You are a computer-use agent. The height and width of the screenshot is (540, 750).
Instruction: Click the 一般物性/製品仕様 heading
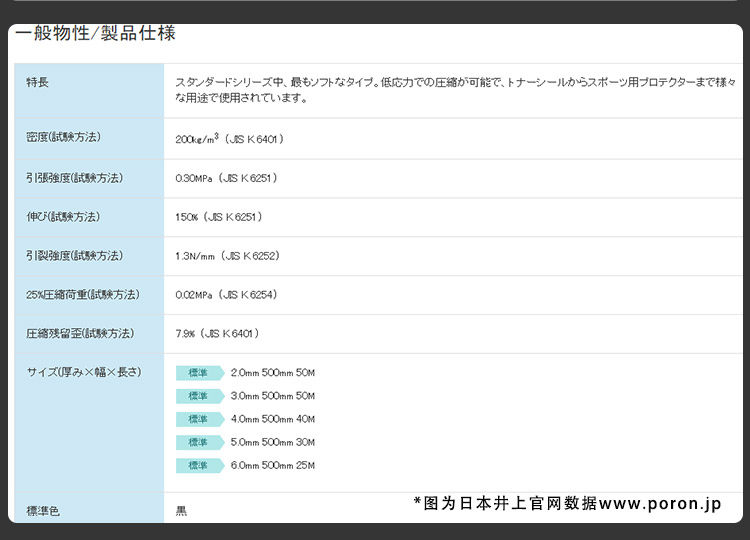coord(96,33)
